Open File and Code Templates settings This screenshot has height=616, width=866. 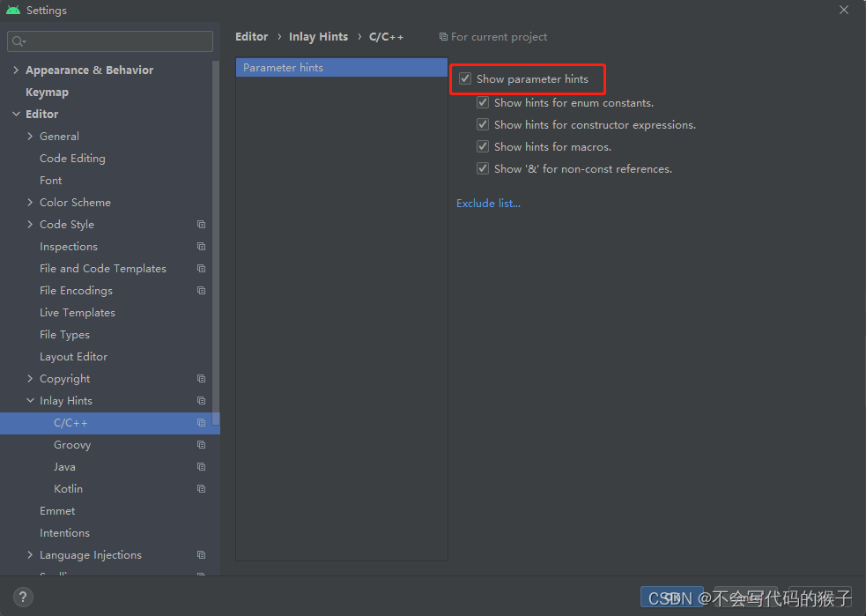103,269
